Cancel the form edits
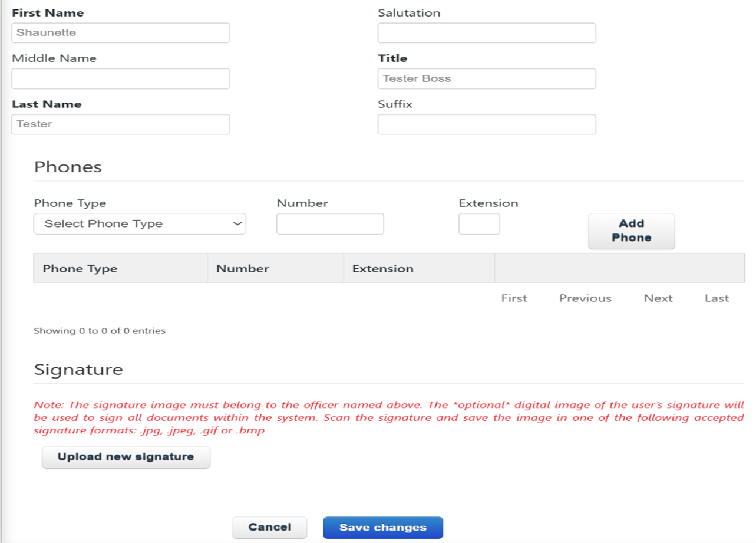Screen dimensions: 756x543 [x=269, y=528]
